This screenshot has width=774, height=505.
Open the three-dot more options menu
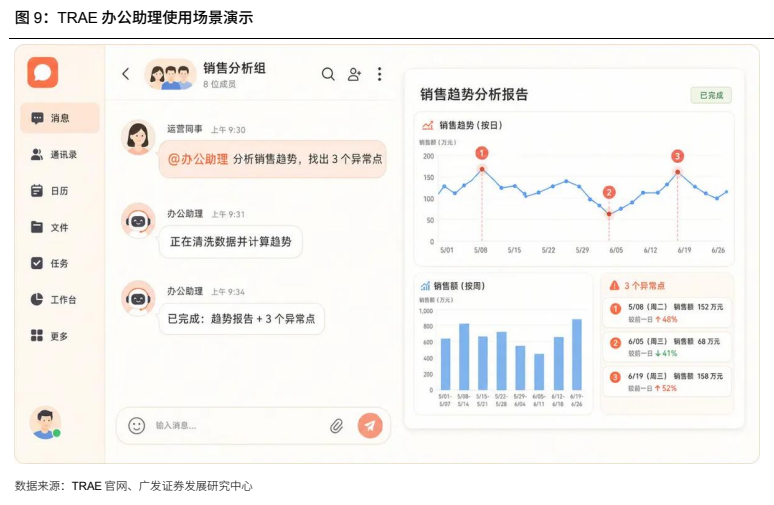(x=379, y=74)
